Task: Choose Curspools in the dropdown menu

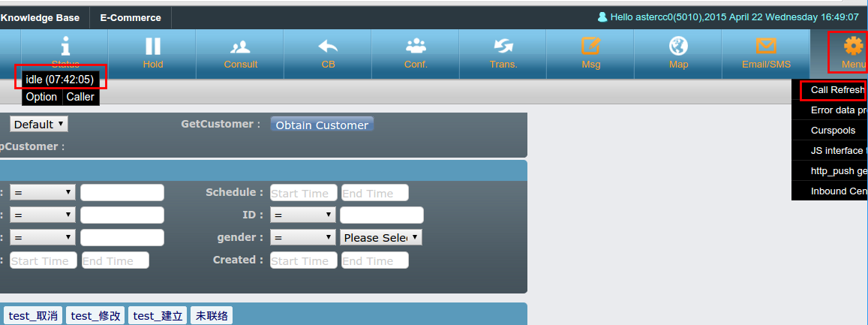Action: coord(833,131)
